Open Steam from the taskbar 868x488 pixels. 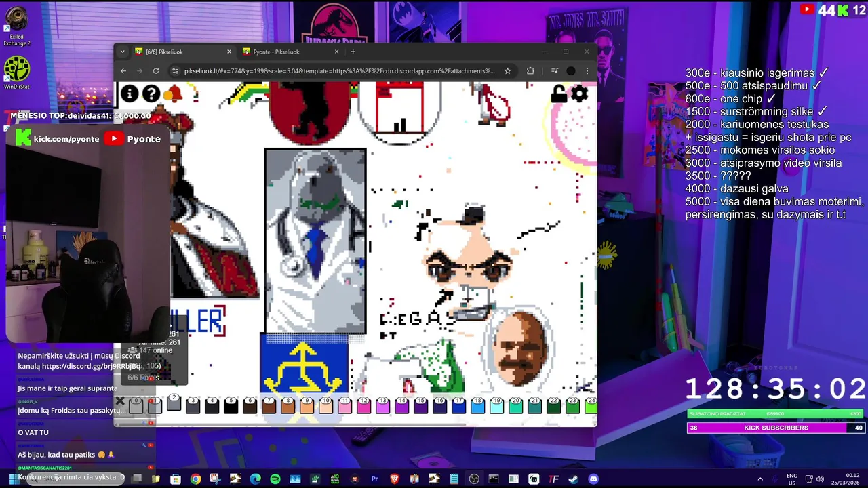[574, 479]
